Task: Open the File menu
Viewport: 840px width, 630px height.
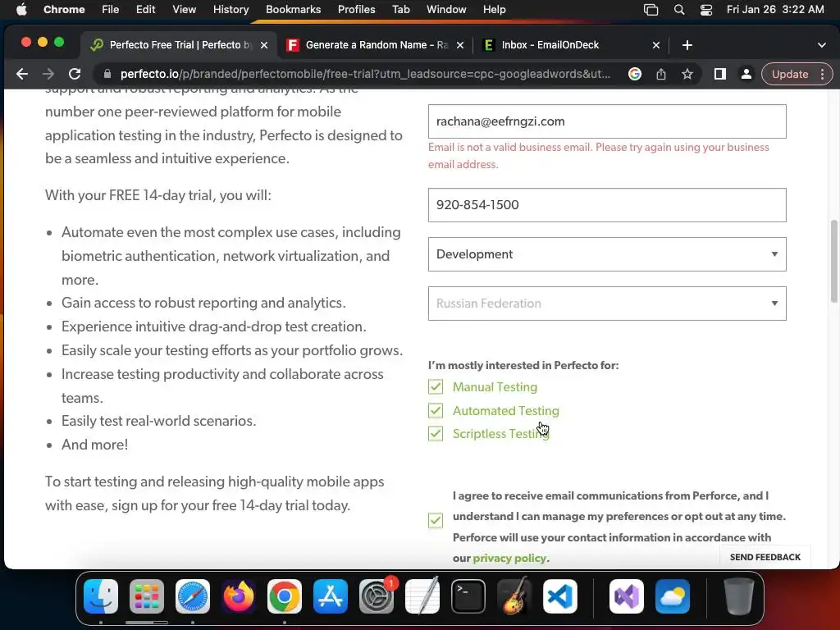Action: click(111, 10)
